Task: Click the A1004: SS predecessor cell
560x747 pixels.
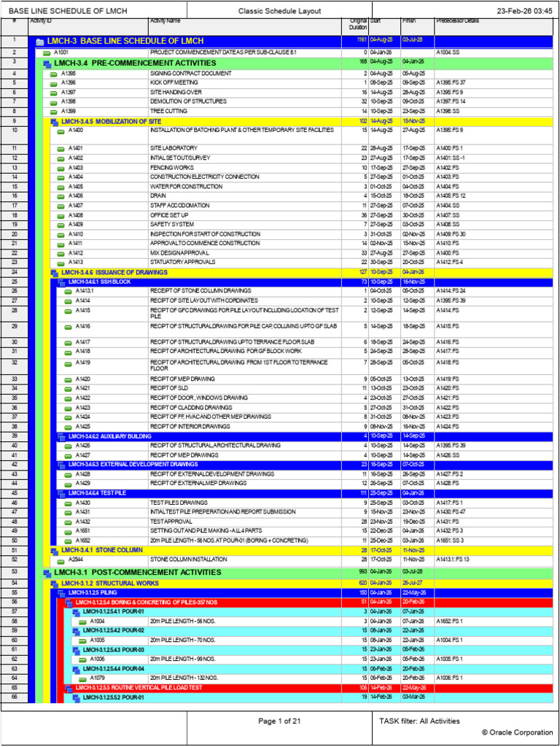Action: tap(494, 53)
